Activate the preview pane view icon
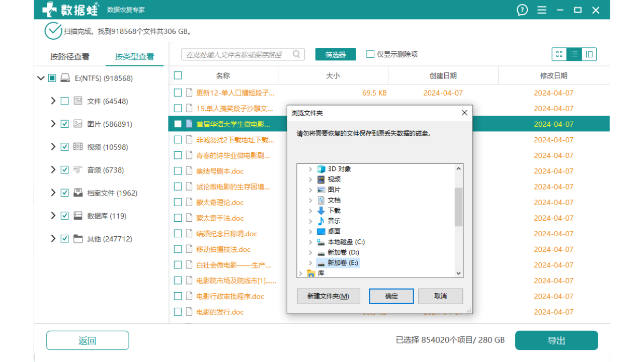This screenshot has height=362, width=644. (588, 54)
